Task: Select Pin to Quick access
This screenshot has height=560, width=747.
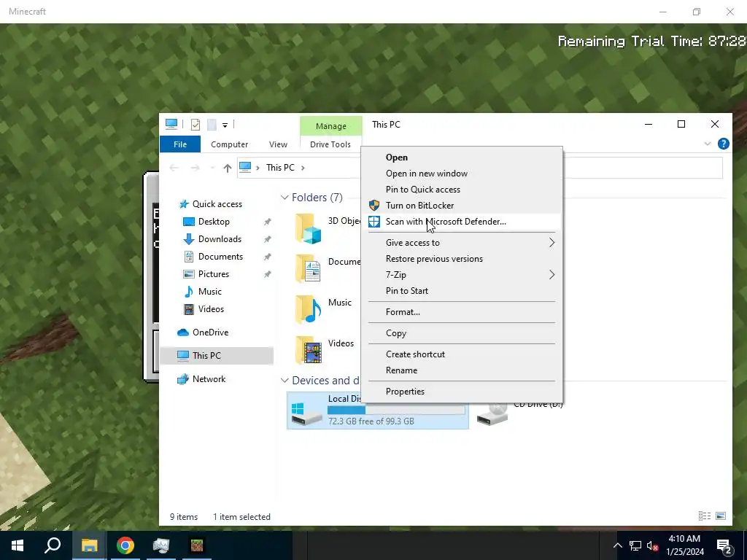Action: click(x=422, y=190)
